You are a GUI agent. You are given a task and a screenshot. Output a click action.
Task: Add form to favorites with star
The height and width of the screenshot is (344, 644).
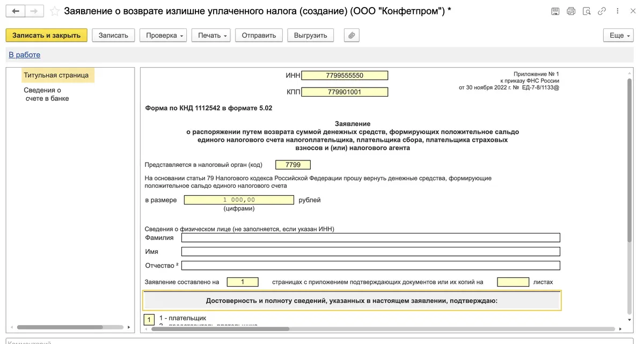pyautogui.click(x=54, y=11)
